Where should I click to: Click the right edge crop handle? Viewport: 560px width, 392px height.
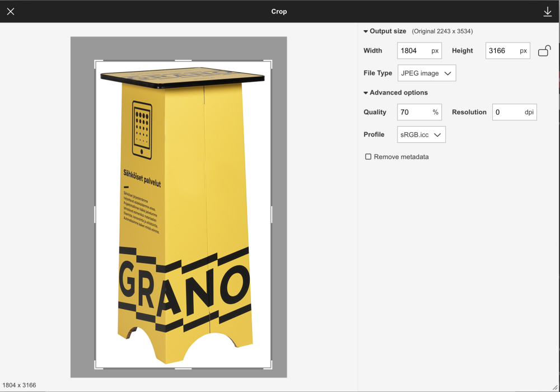click(272, 214)
